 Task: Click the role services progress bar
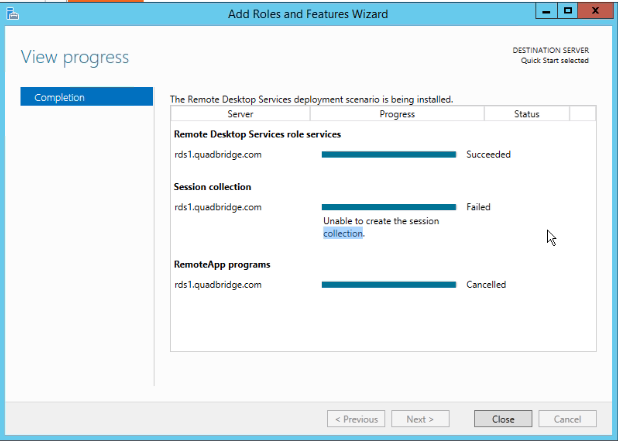389,154
